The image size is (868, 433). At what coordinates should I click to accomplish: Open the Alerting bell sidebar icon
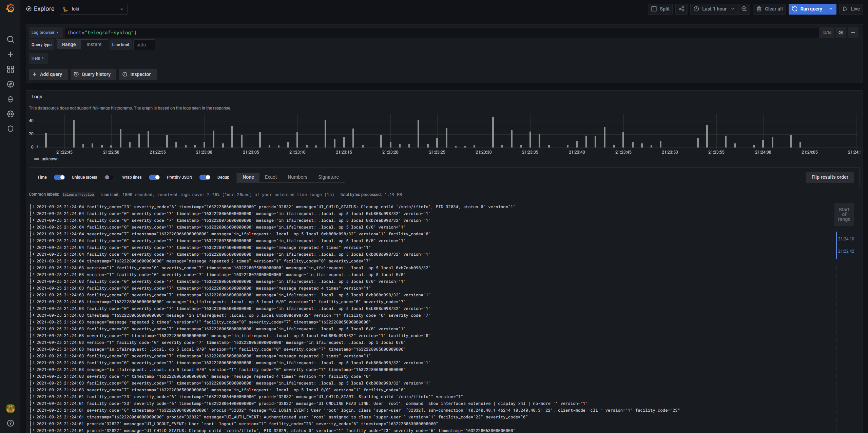(x=11, y=99)
